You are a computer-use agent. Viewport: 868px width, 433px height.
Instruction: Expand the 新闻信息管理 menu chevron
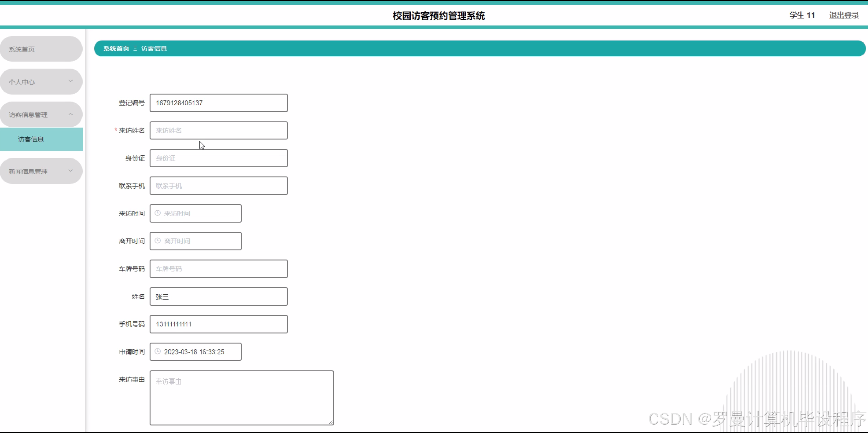click(x=71, y=171)
